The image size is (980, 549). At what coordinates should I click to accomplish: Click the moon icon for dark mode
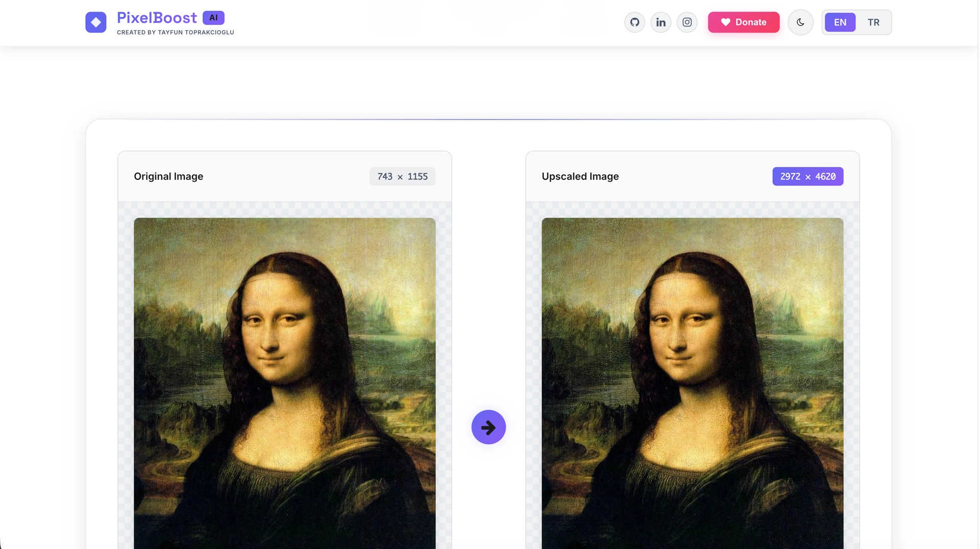pos(800,22)
